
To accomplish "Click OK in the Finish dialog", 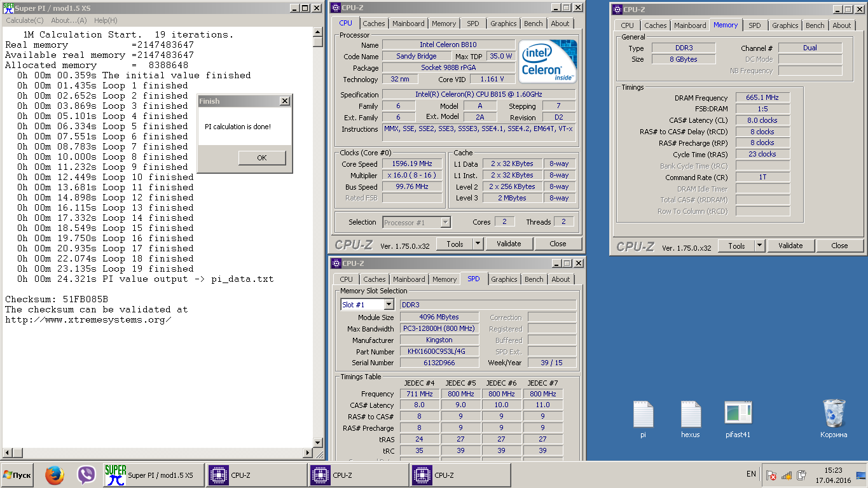I will click(x=262, y=158).
